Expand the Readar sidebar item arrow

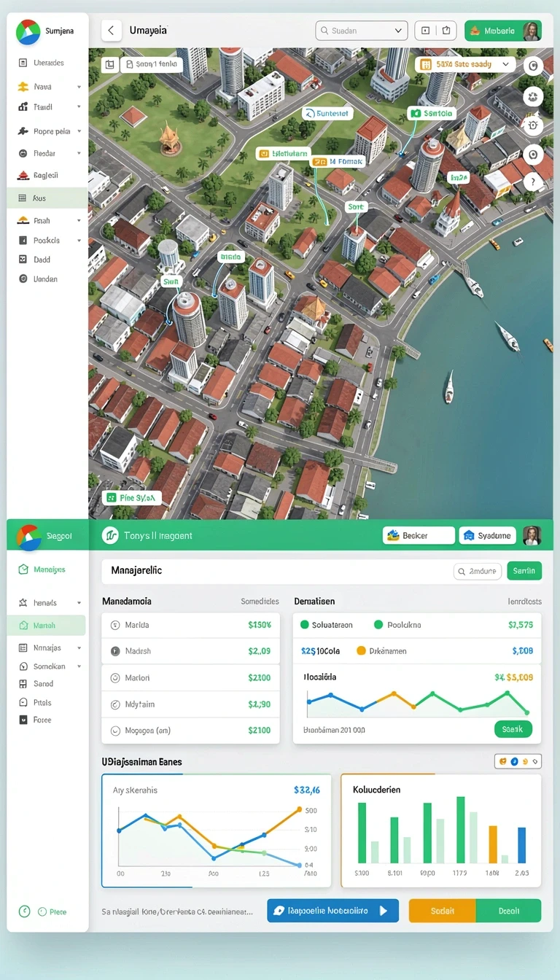79,154
